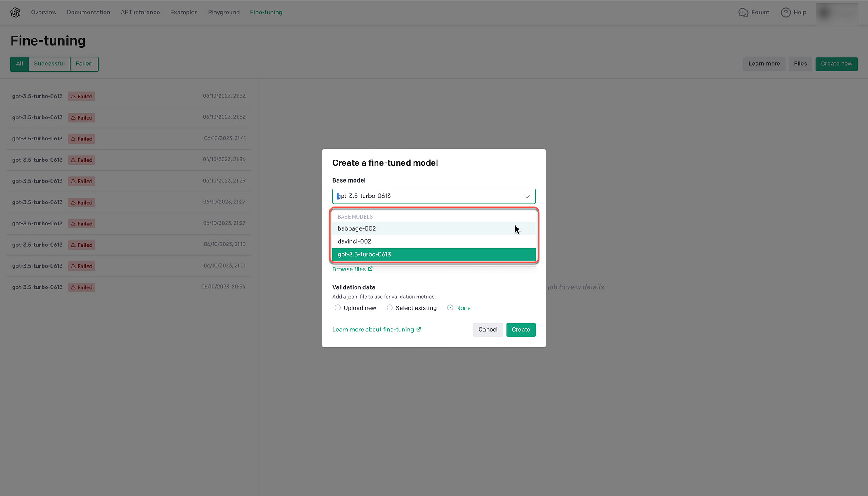
Task: Click the external-link icon next to Browse files
Action: pos(371,268)
